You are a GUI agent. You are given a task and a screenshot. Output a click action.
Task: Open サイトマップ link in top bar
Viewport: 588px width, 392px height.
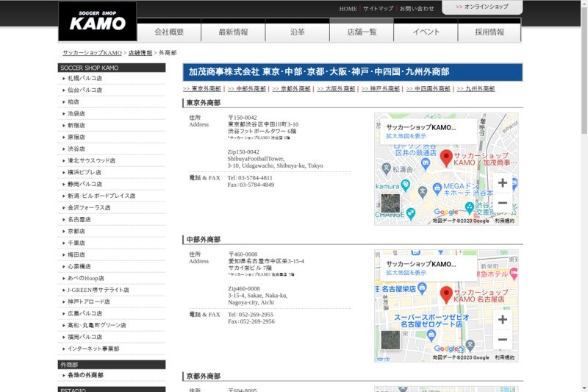point(378,9)
